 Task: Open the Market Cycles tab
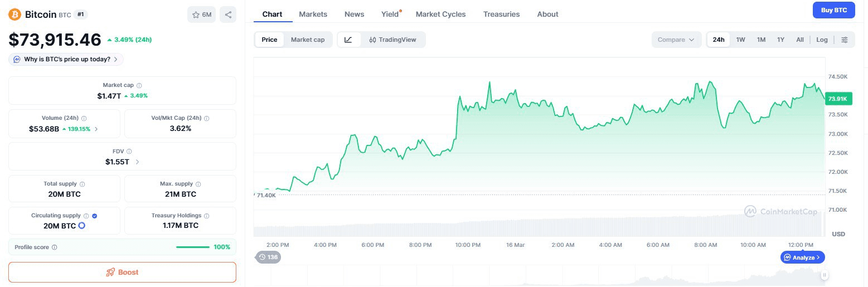(x=440, y=14)
